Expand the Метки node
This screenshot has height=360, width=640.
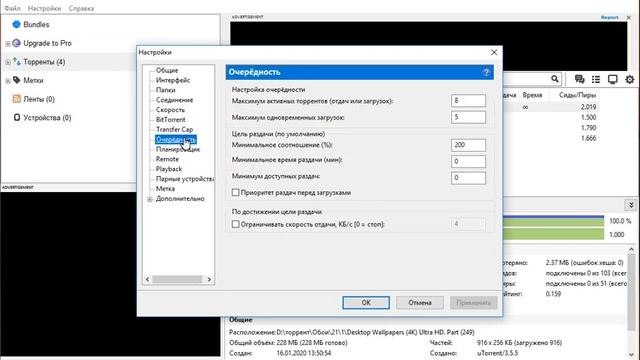pyautogui.click(x=8, y=81)
